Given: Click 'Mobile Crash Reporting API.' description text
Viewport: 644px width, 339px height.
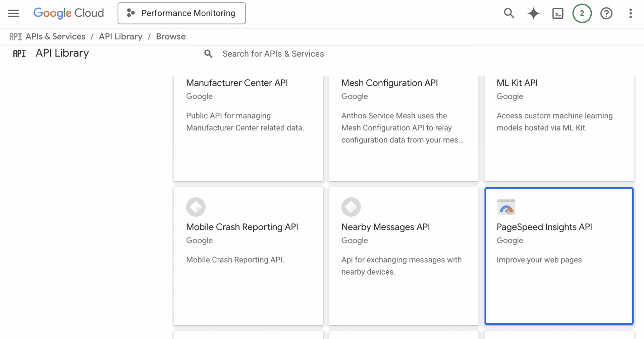Looking at the screenshot, I should pos(235,260).
